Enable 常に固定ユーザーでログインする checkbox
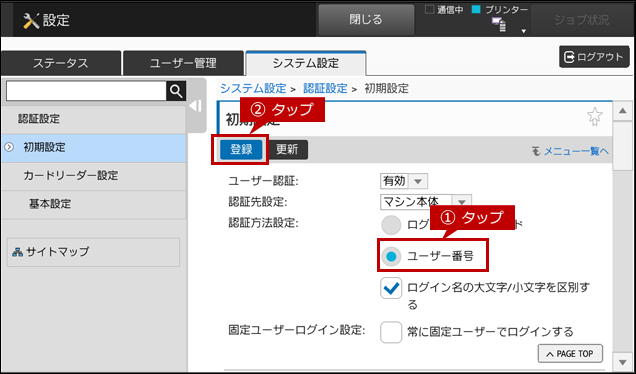The image size is (636, 374). [x=391, y=332]
